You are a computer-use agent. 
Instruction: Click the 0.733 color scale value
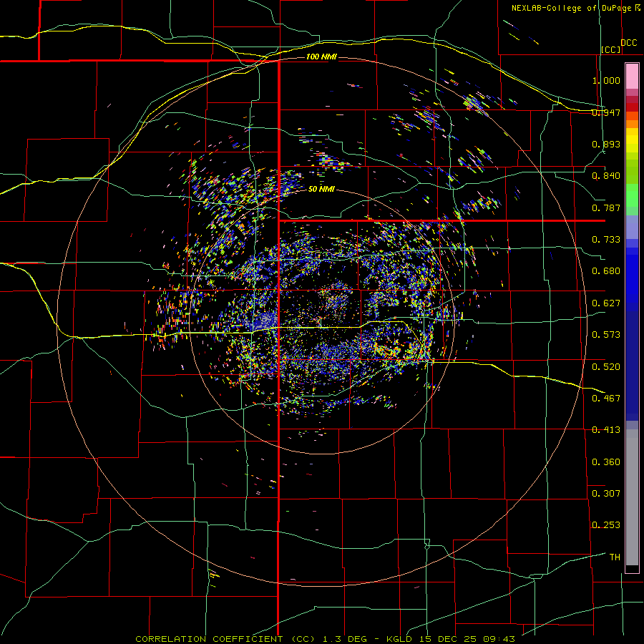pyautogui.click(x=606, y=240)
